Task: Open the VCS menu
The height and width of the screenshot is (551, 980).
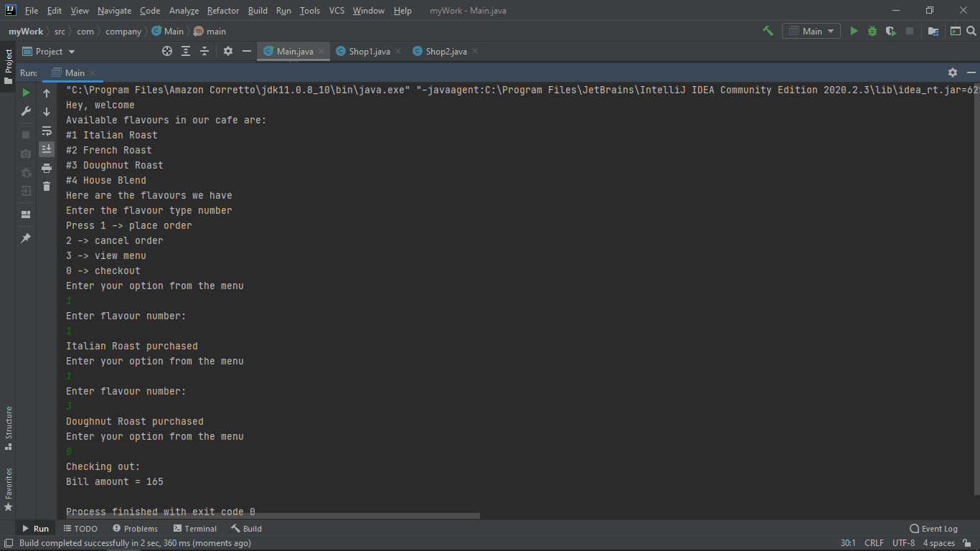Action: point(336,11)
